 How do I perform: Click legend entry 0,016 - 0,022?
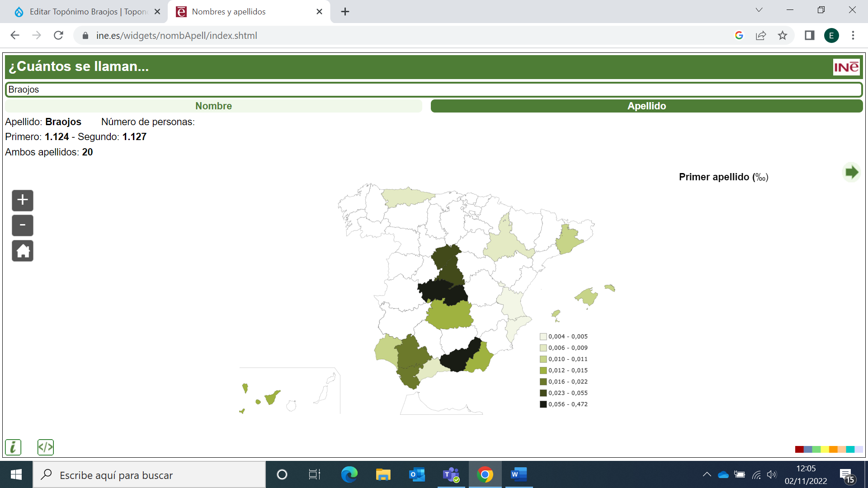coord(564,382)
